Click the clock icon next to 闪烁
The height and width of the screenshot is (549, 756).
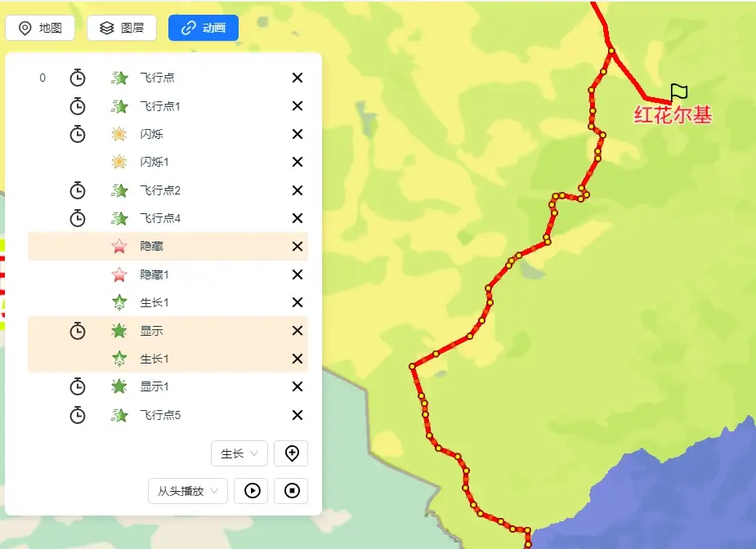click(78, 134)
